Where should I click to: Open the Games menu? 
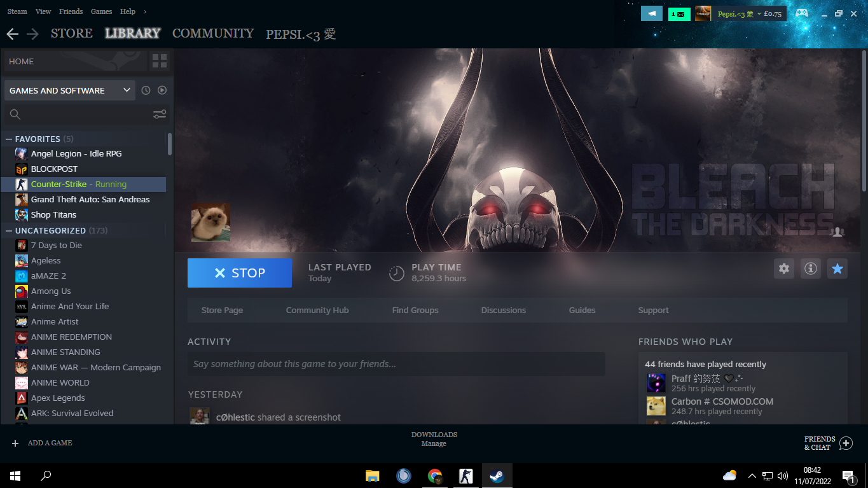pos(101,11)
